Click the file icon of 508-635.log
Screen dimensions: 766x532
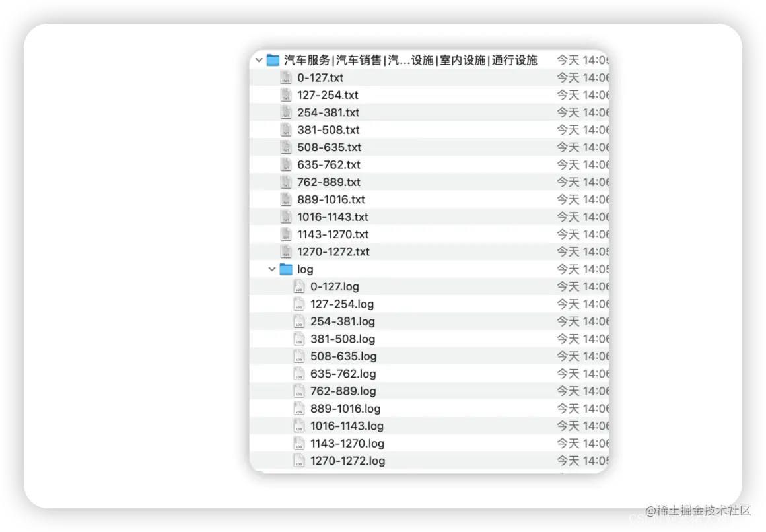click(299, 356)
